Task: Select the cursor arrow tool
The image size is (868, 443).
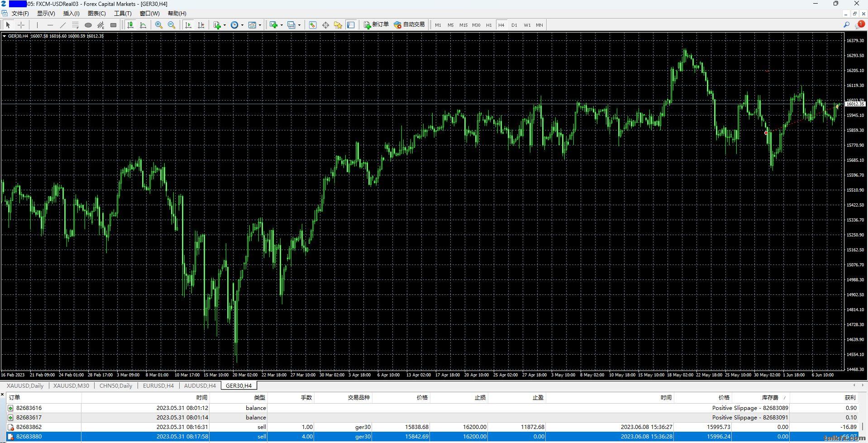Action: 8,25
